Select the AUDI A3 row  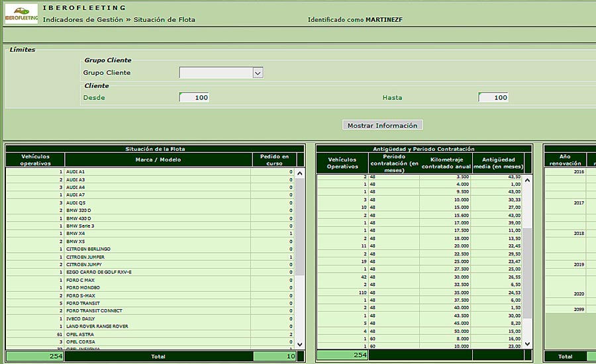coord(150,180)
